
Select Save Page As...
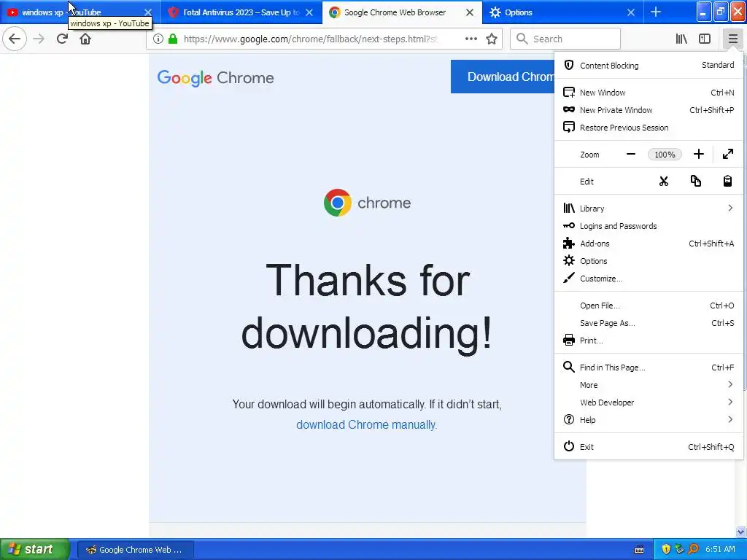[648, 323]
